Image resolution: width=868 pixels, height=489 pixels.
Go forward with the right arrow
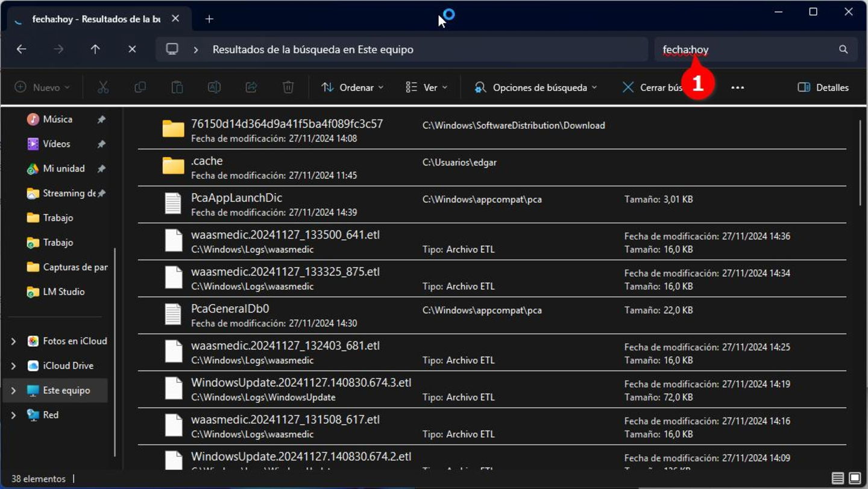coord(58,49)
